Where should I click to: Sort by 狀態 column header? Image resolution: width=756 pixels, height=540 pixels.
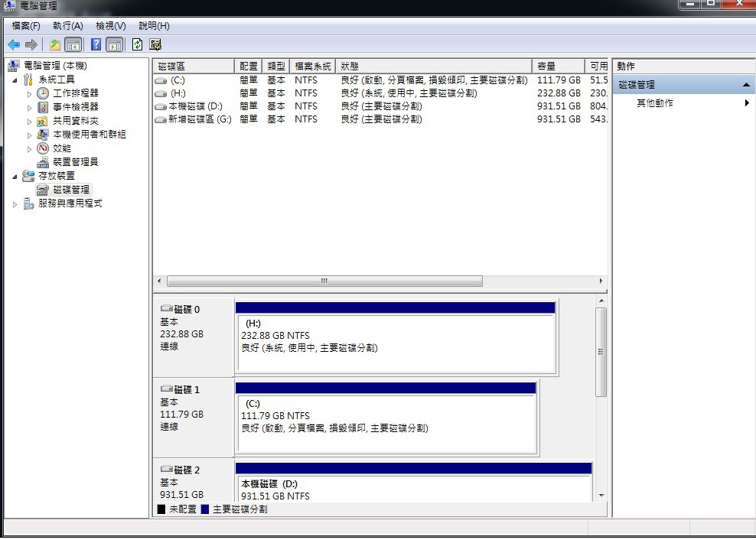(x=434, y=66)
